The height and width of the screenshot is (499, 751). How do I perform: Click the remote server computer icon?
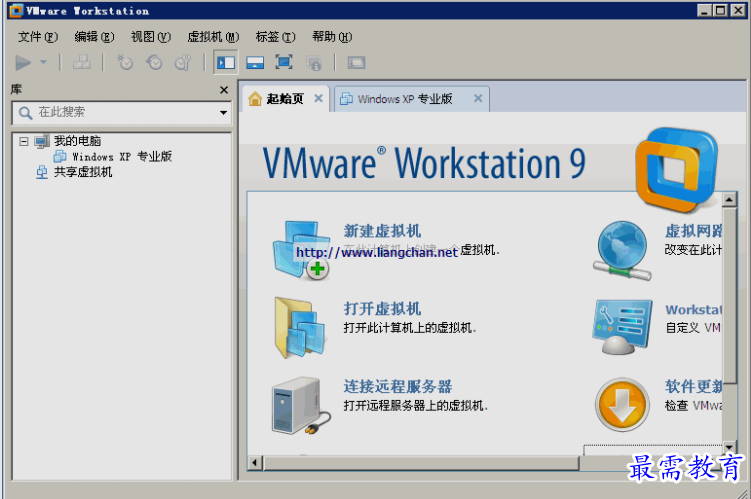click(301, 406)
